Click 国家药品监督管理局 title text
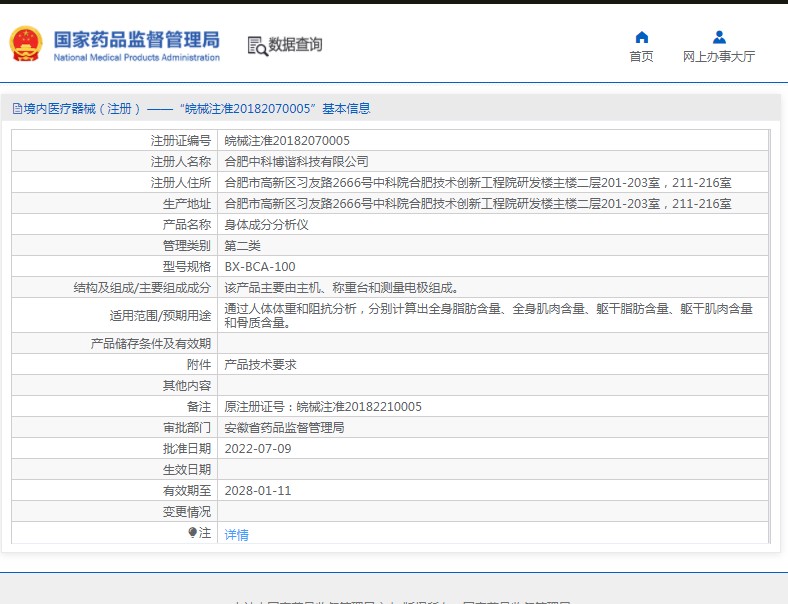This screenshot has height=604, width=788. click(137, 39)
